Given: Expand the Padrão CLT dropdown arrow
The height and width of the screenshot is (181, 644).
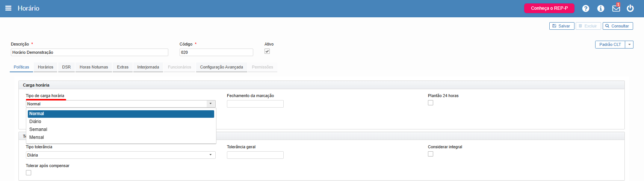Looking at the screenshot, I should click(629, 44).
